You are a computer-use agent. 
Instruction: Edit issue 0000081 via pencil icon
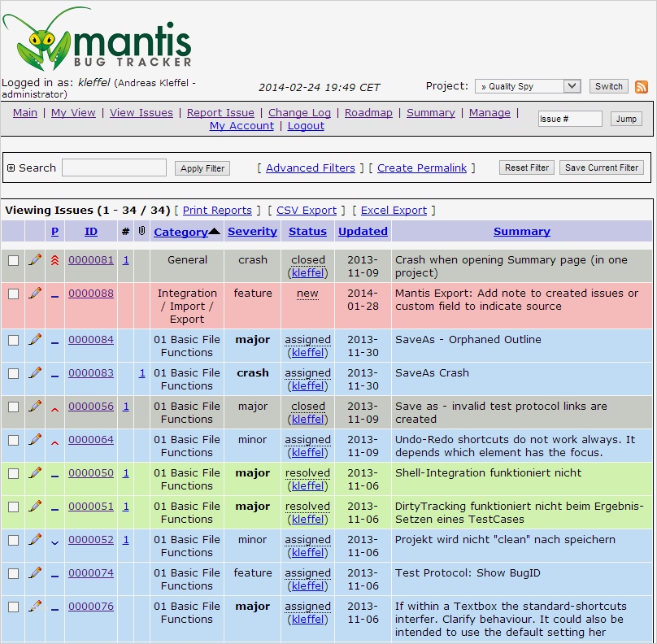(35, 259)
